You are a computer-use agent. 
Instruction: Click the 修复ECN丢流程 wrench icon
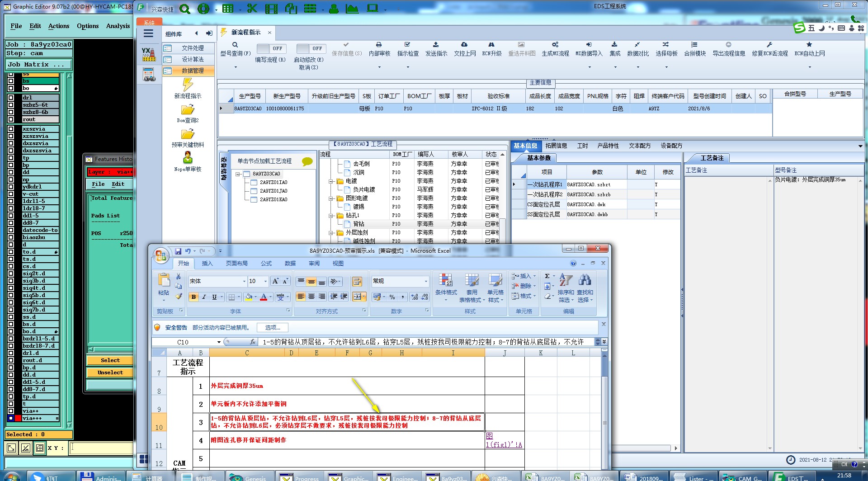tap(769, 45)
